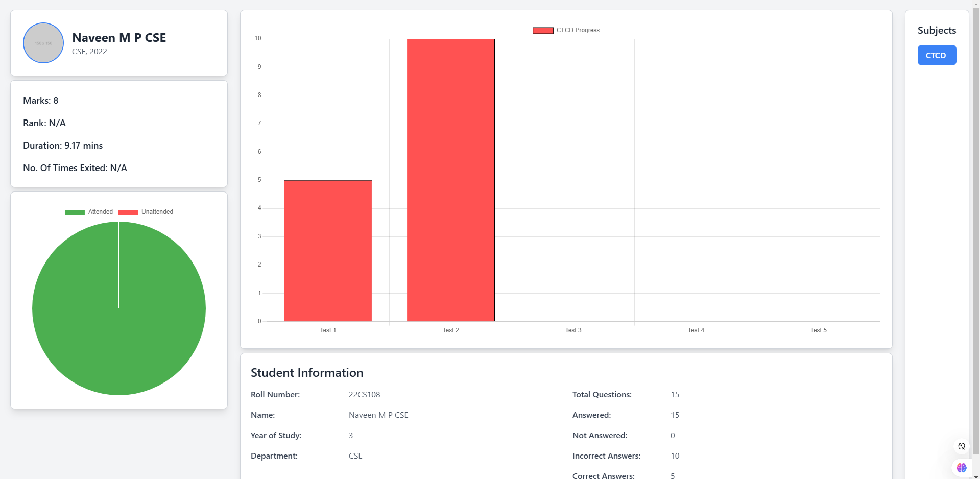Screen dimensions: 980x479
Task: Toggle the CTCD Progress legend
Action: [566, 30]
